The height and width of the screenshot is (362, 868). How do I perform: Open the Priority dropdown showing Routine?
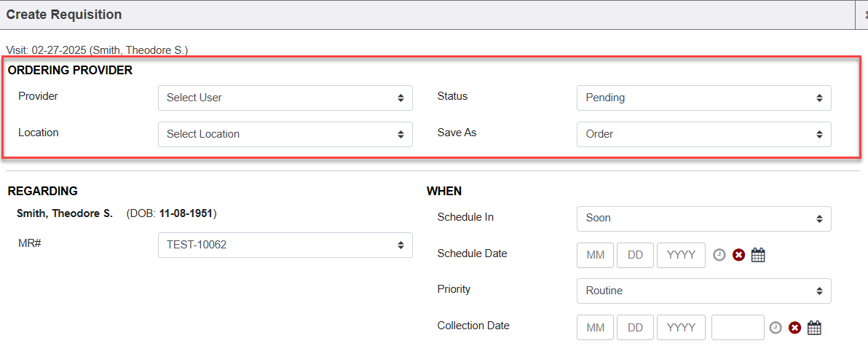tap(703, 291)
